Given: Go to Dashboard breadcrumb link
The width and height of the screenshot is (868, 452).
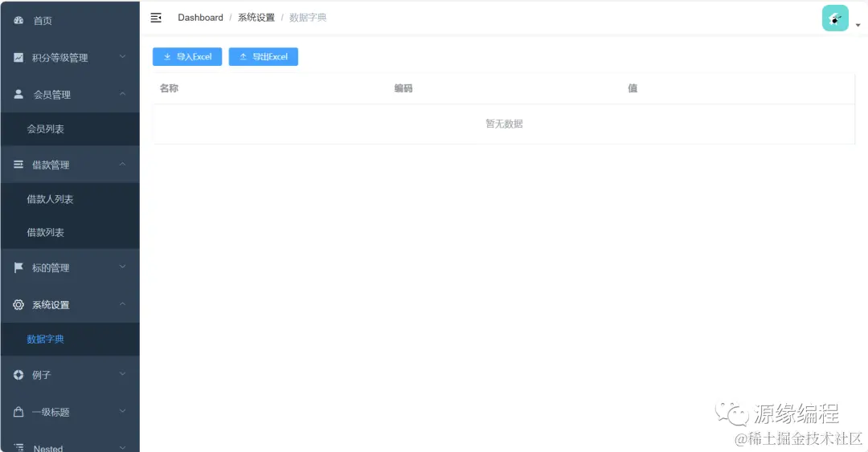Looking at the screenshot, I should (x=200, y=18).
